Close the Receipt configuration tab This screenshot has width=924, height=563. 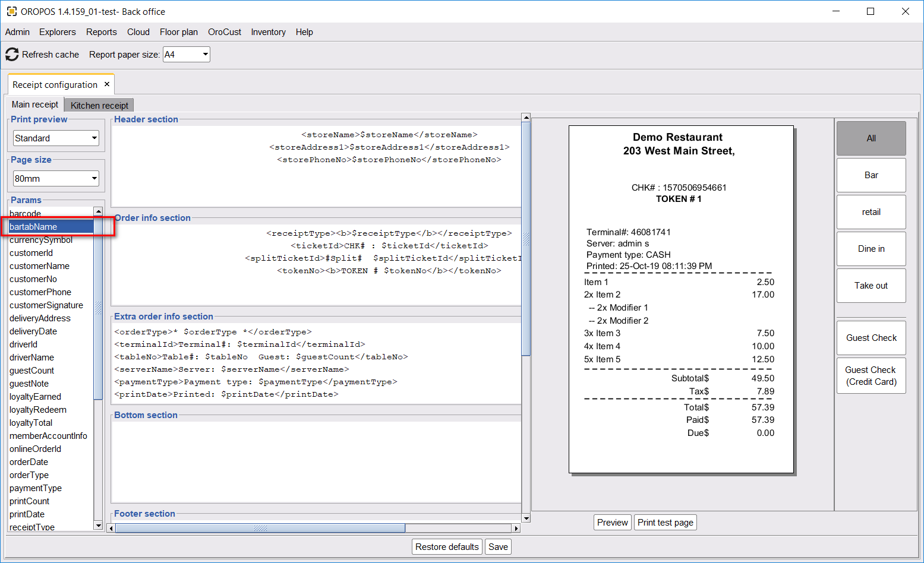pos(107,84)
